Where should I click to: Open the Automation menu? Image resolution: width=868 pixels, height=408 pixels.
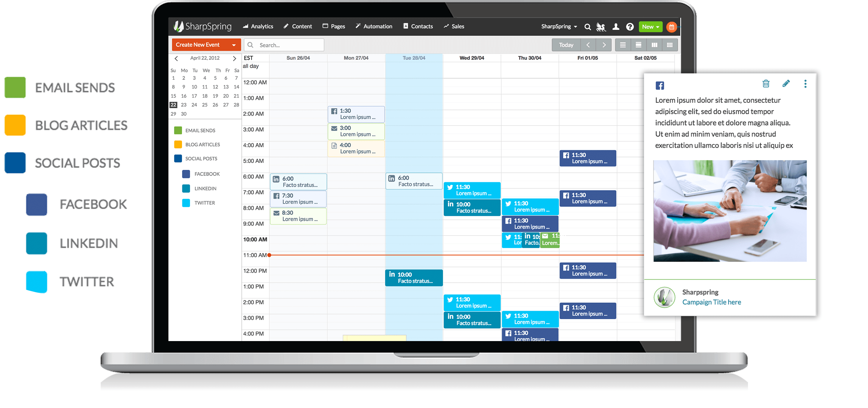point(374,26)
